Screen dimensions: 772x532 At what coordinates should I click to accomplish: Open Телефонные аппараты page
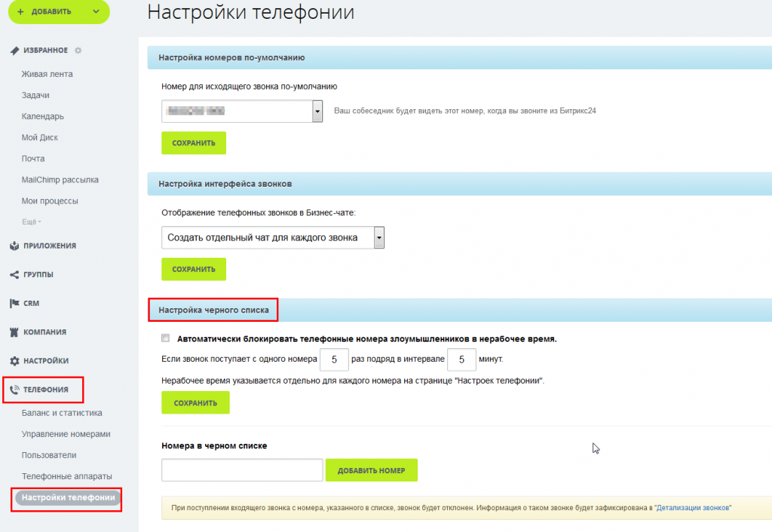(x=67, y=476)
